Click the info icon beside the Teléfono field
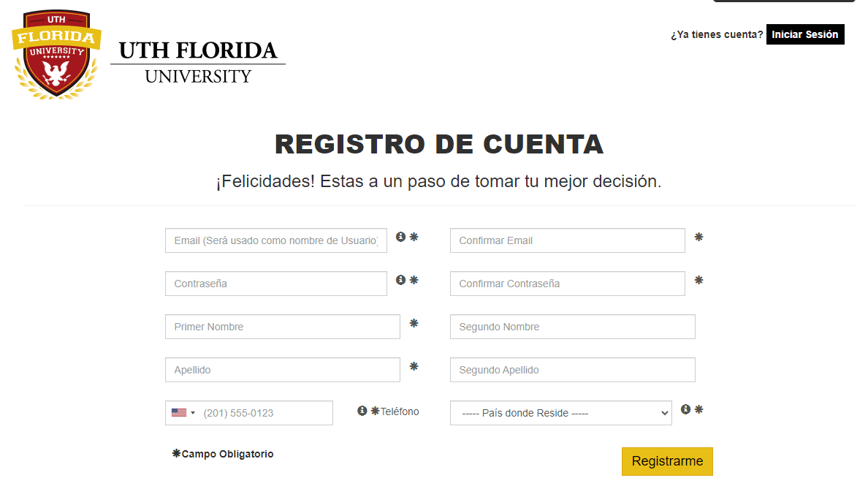Viewport: 868px width, 486px height. click(x=362, y=411)
